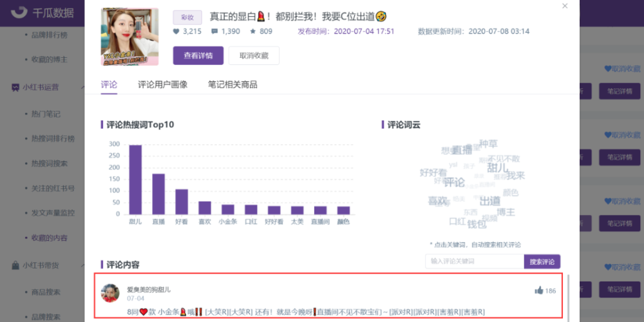644x322 pixels.
Task: Collapse the 小红书运营 sidebar section
Action: pos(82,87)
